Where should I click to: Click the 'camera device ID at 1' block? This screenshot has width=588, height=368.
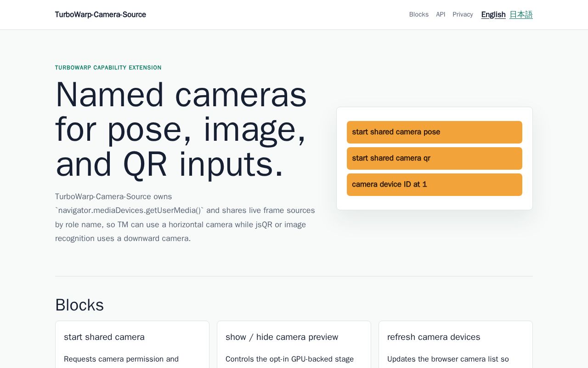point(435,184)
